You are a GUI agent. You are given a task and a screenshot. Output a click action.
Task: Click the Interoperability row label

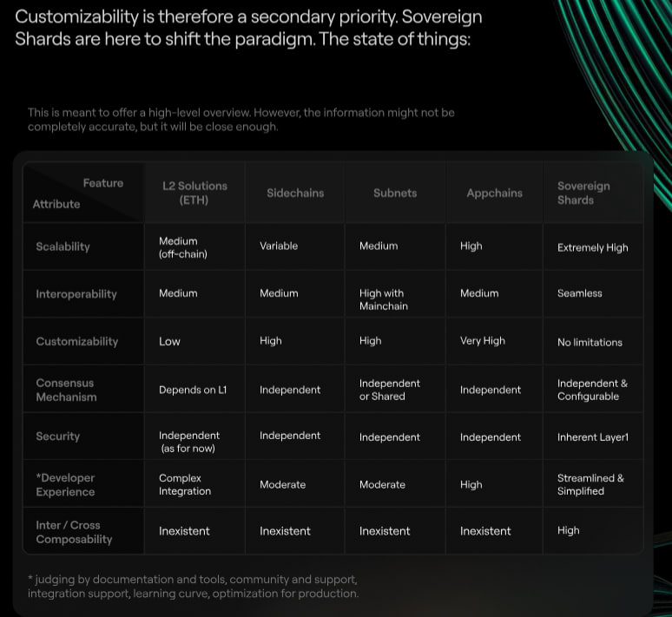[76, 294]
